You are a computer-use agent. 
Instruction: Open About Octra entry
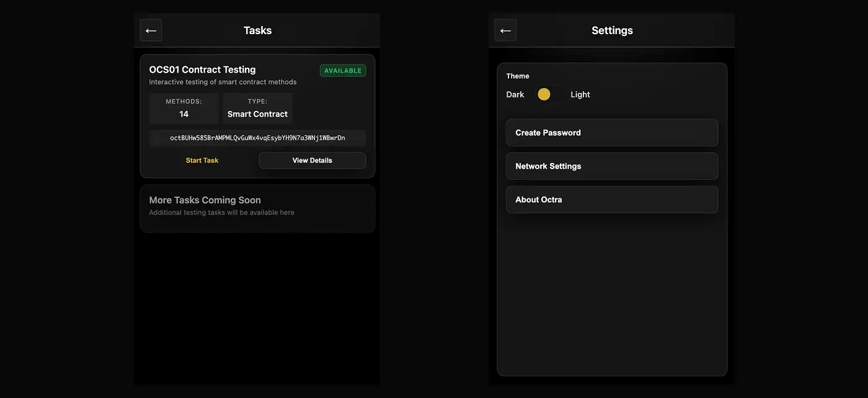611,200
